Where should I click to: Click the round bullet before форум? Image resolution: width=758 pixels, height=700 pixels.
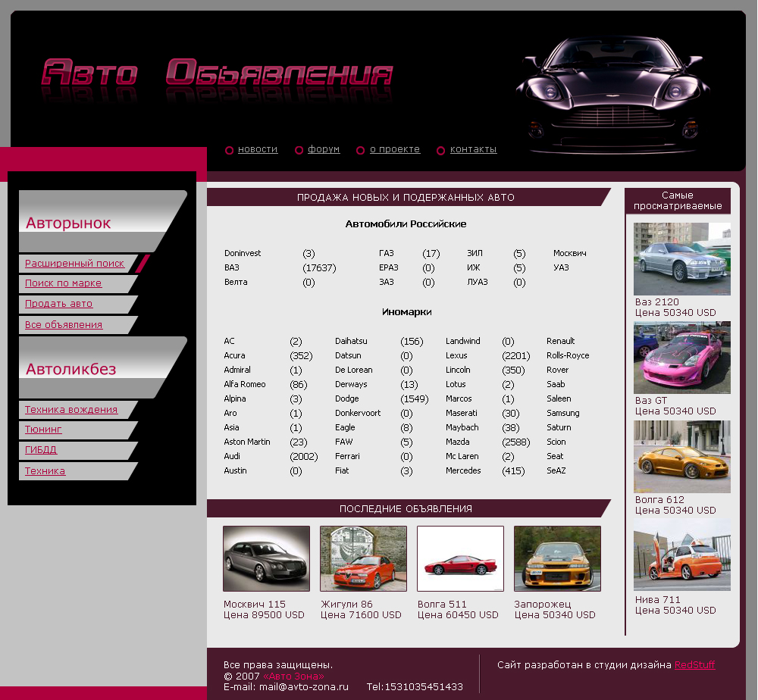[299, 150]
